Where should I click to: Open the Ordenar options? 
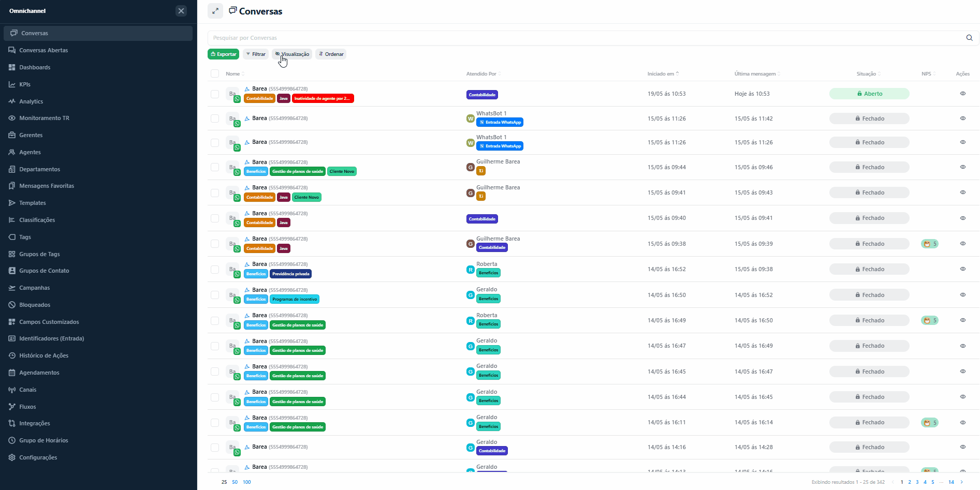[x=331, y=54]
